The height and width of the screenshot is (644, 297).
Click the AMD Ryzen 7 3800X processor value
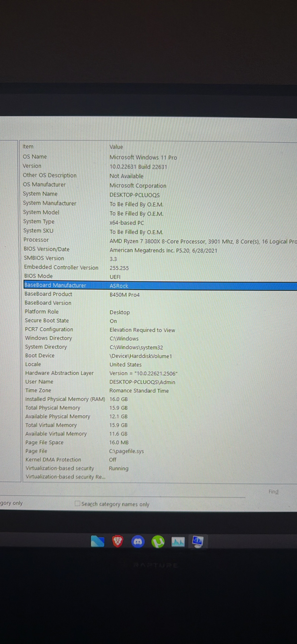pos(203,241)
